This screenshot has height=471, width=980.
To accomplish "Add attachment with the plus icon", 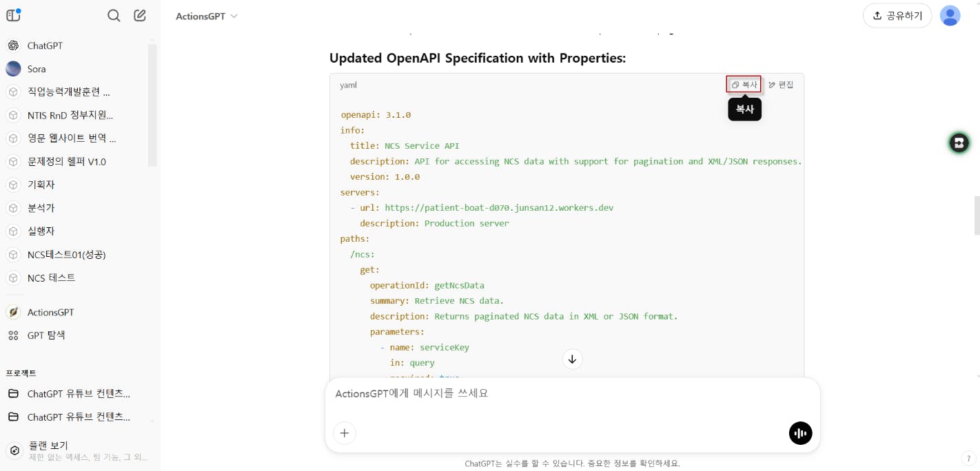I will [x=345, y=433].
